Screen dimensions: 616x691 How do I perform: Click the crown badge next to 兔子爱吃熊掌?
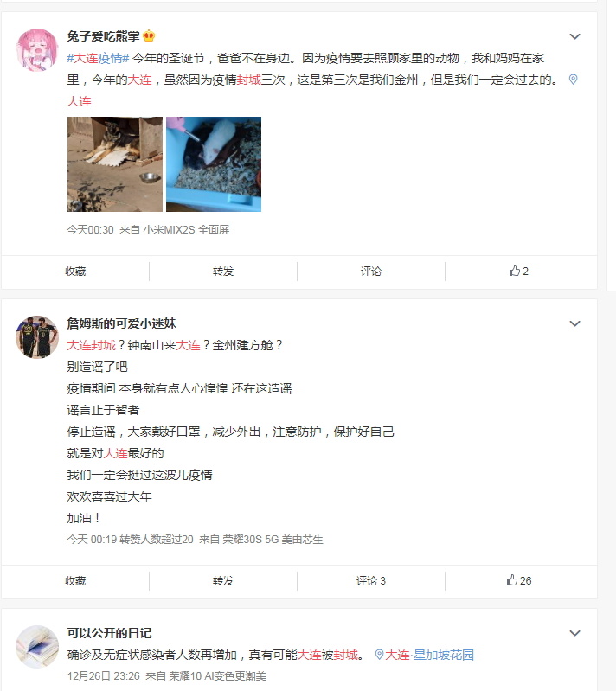(x=149, y=36)
